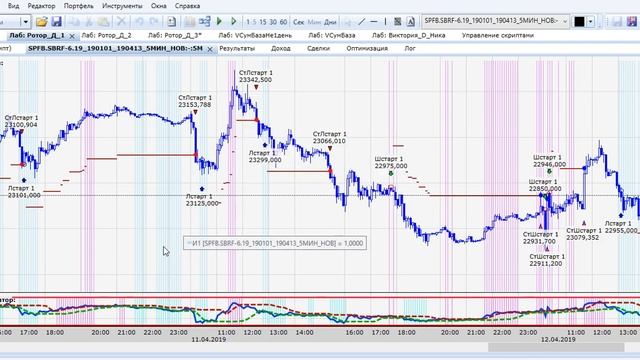
Task: Click the greyed copy toolbar icon
Action: [75, 22]
